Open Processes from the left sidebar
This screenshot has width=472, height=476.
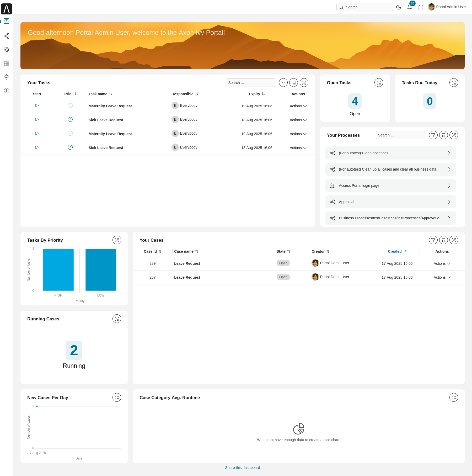[7, 36]
